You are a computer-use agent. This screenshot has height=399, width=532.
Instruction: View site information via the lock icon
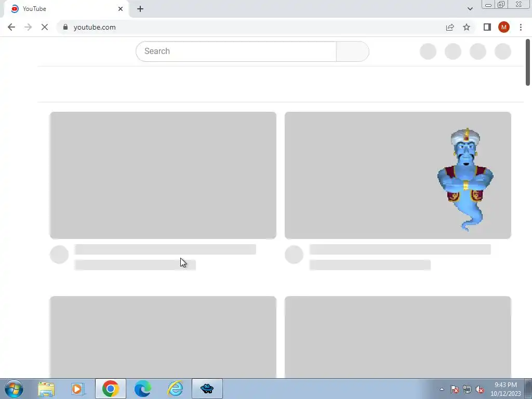[x=65, y=27]
